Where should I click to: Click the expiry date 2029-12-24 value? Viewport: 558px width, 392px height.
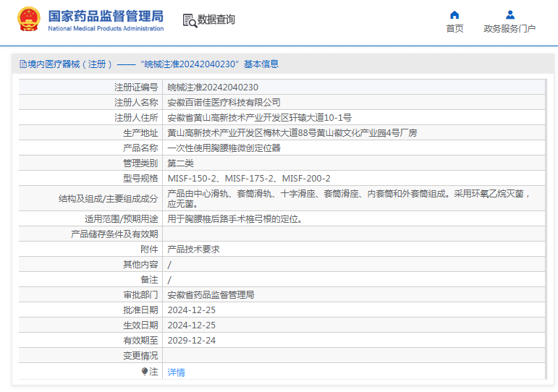tap(192, 341)
